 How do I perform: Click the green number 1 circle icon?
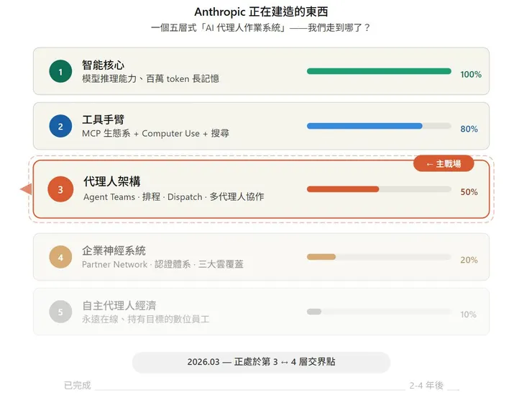[x=60, y=71]
